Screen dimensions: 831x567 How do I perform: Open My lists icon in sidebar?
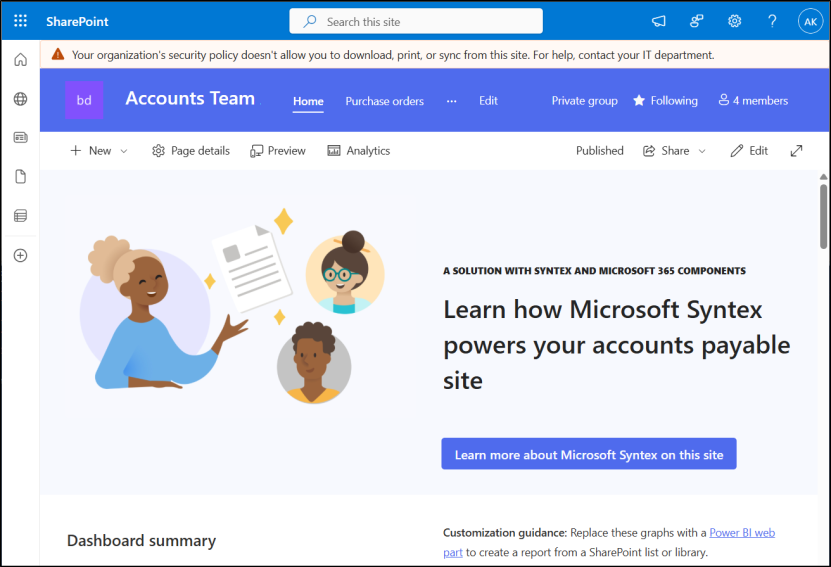pyautogui.click(x=20, y=216)
